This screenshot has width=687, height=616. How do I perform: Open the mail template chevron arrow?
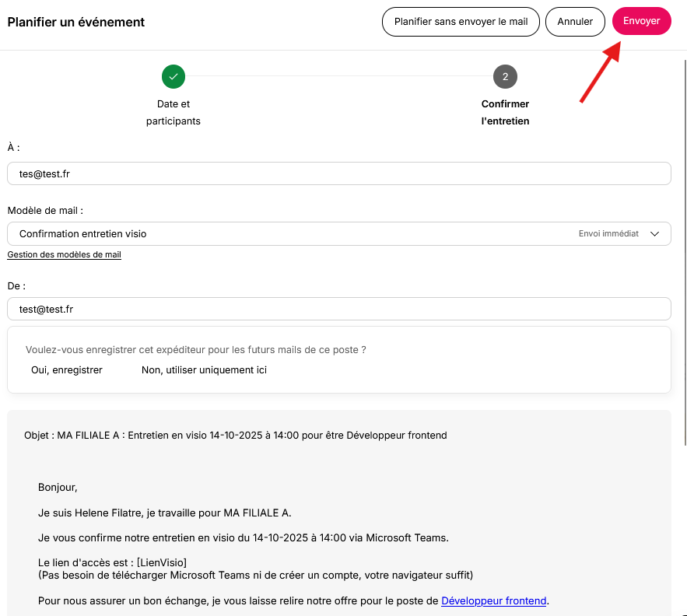tap(654, 233)
